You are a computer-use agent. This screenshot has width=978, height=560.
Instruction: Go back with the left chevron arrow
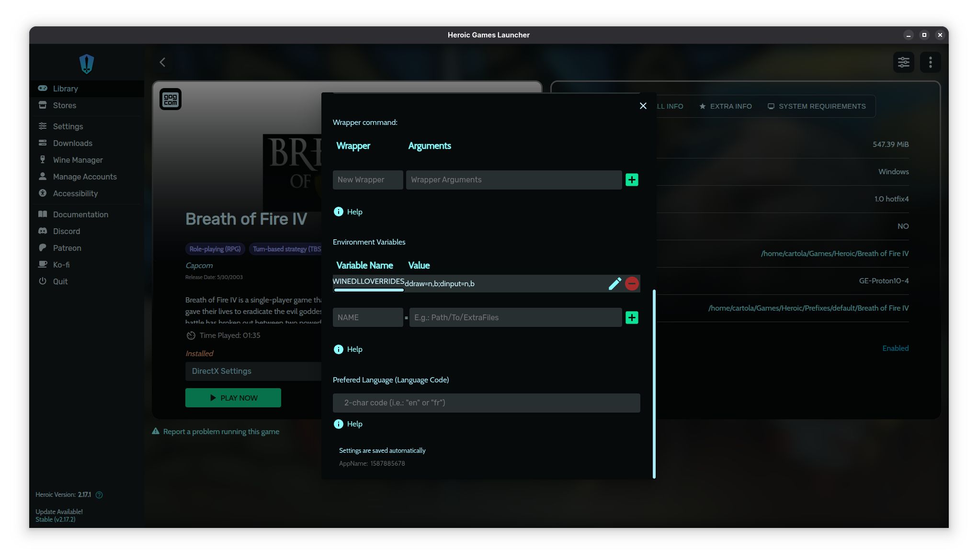(x=162, y=62)
